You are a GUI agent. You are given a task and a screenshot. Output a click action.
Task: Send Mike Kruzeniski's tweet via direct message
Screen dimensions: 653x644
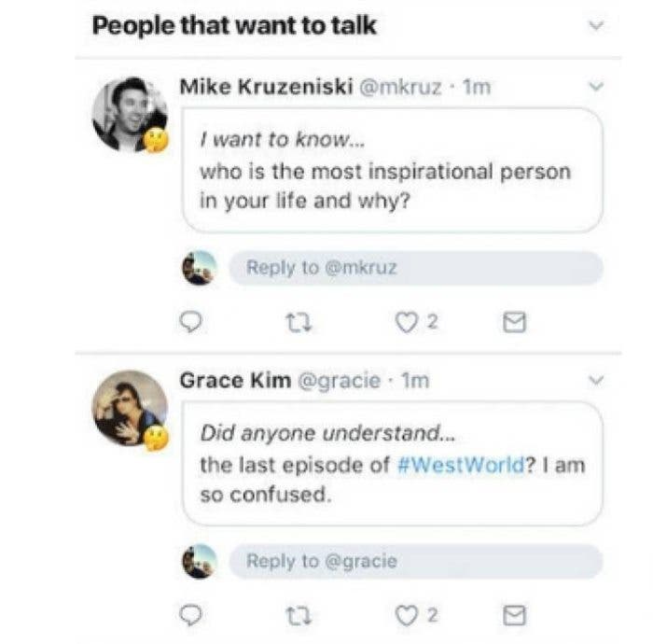pos(515,323)
